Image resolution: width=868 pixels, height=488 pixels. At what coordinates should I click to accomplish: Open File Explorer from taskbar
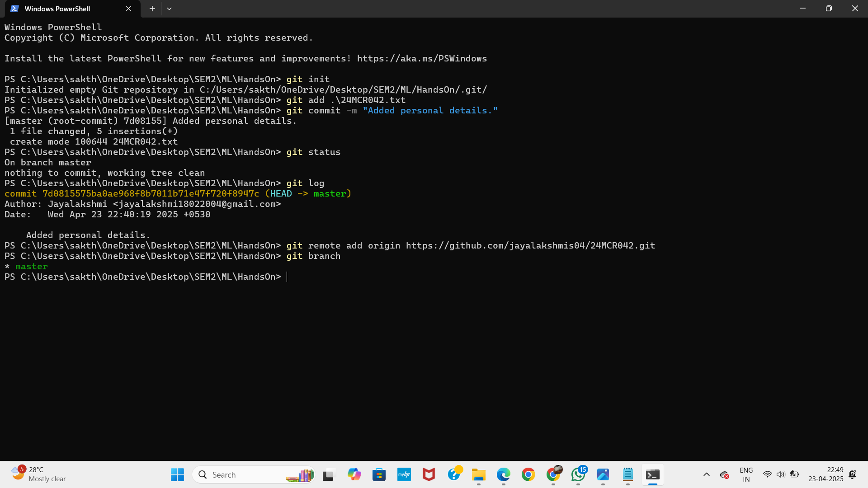[478, 474]
